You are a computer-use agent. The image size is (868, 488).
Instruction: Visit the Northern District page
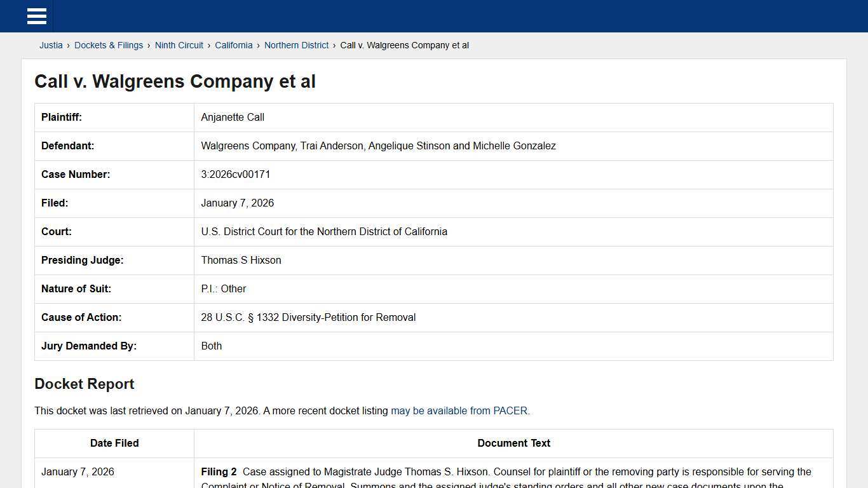(x=296, y=45)
